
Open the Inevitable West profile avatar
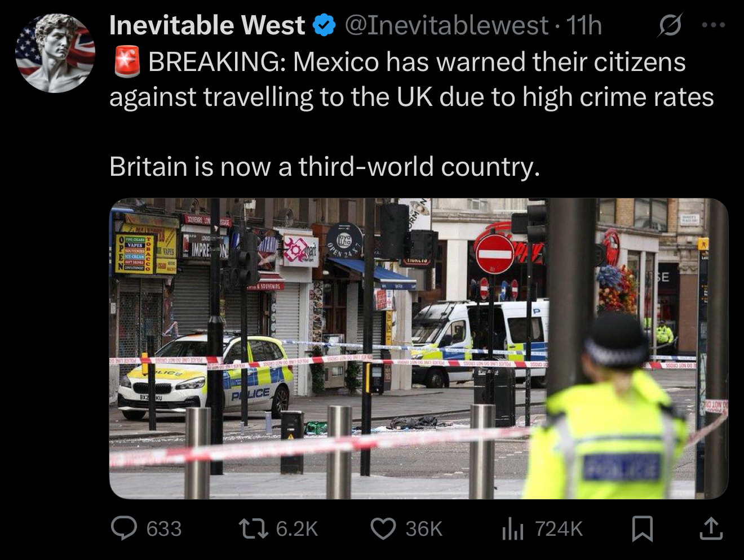(55, 53)
